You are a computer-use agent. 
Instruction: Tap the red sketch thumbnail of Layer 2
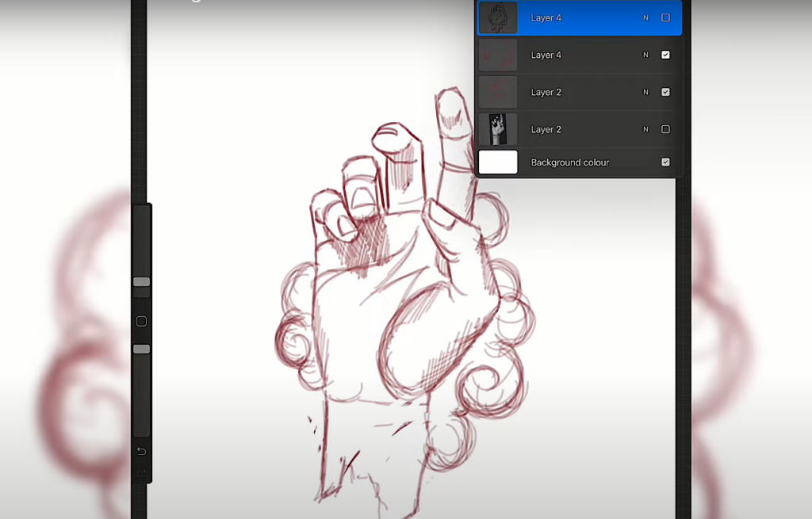coord(498,92)
